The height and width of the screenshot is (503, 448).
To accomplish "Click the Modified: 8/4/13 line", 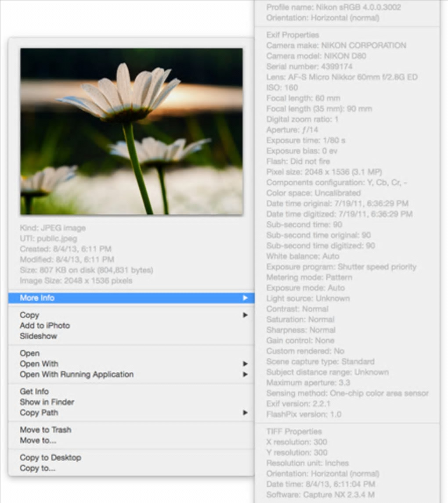I will pos(67,259).
